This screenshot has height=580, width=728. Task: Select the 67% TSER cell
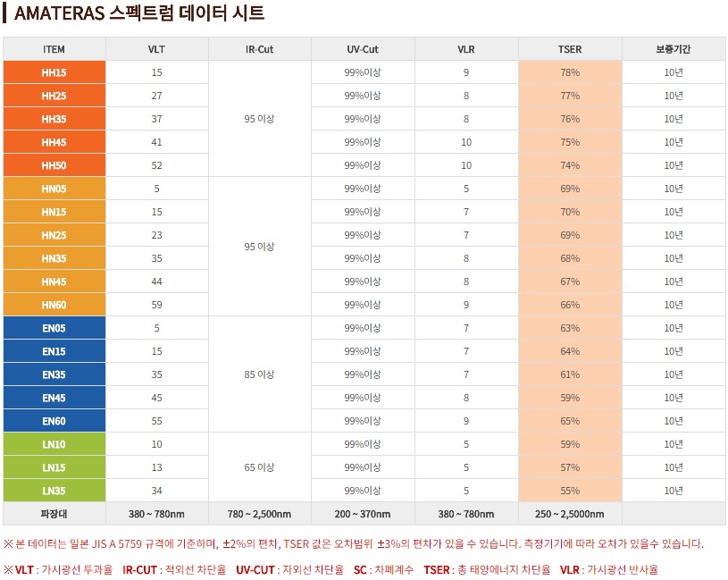tap(570, 282)
